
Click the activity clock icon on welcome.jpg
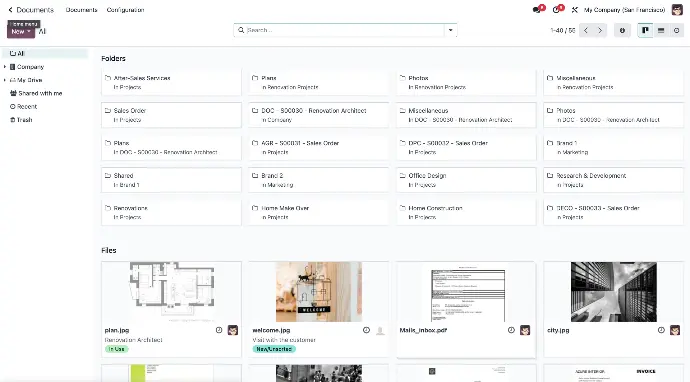click(x=366, y=330)
